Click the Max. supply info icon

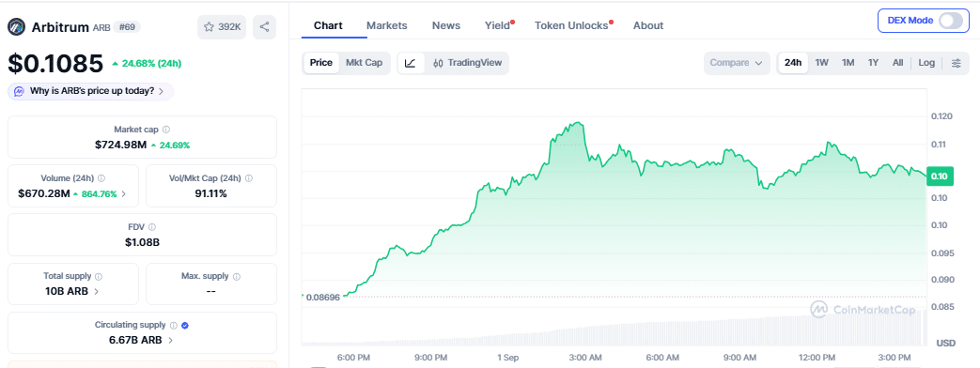click(236, 276)
